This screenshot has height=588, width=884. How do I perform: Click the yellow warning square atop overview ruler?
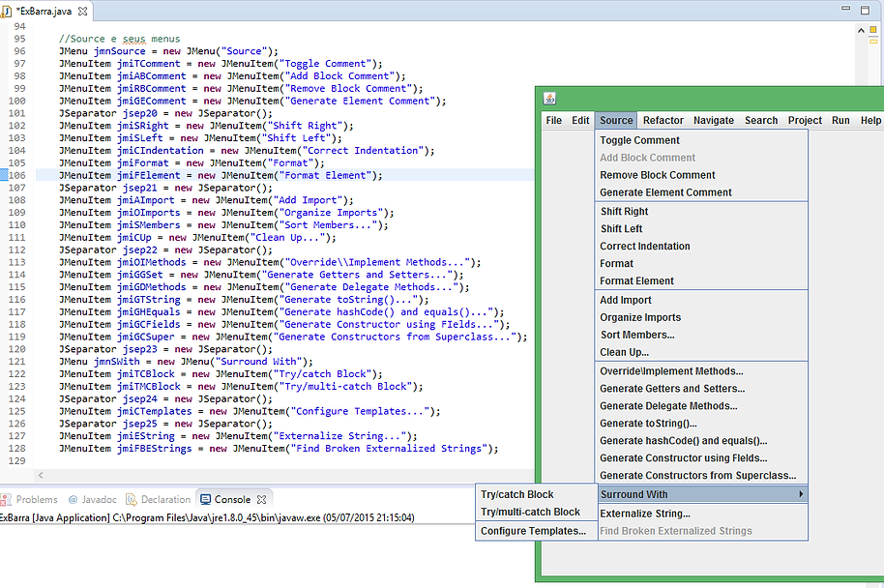[x=873, y=29]
